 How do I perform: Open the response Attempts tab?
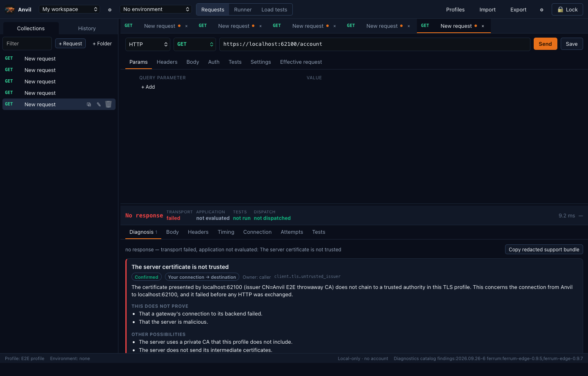coord(292,232)
